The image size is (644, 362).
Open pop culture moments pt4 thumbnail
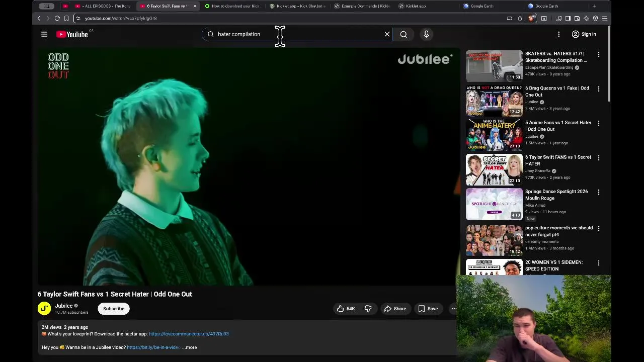tap(494, 240)
